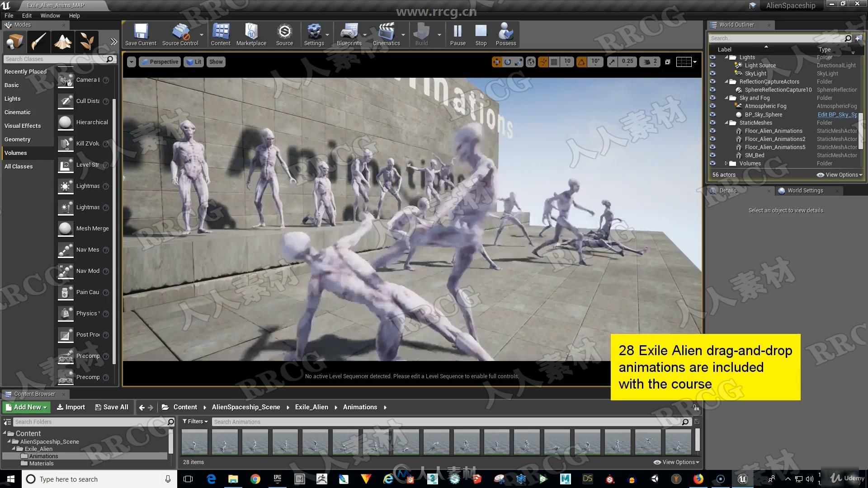Screen dimensions: 868x488
Task: Select the Cull Distance Volume item
Action: pyautogui.click(x=84, y=101)
